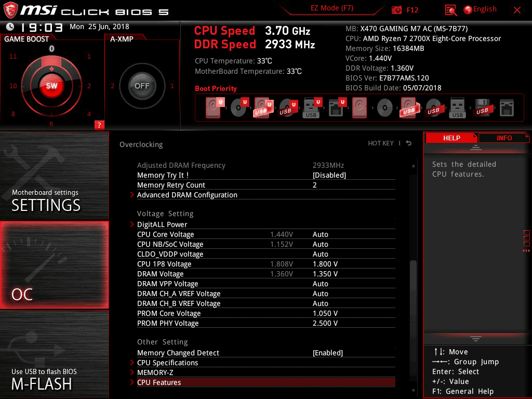Edit the CPU 1P8 Voltage 1.800 V value
Viewport: 532px width, 399px height.
point(325,264)
